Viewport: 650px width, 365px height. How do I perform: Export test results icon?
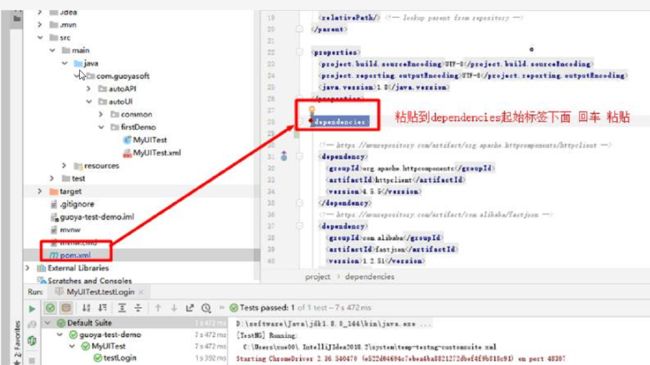tap(190, 308)
